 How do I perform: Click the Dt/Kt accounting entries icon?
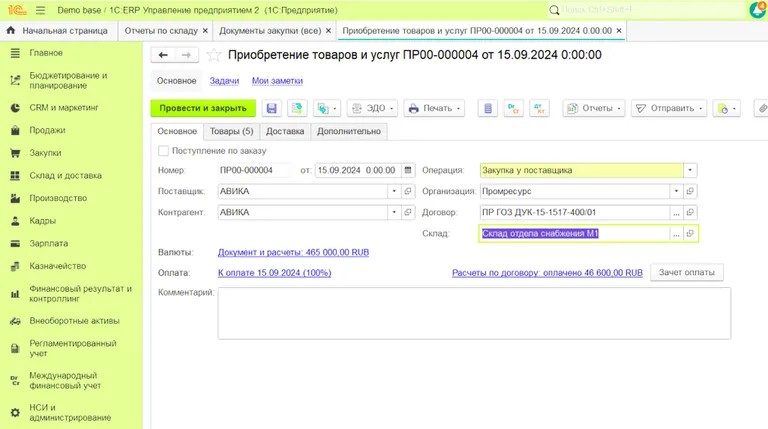point(513,108)
